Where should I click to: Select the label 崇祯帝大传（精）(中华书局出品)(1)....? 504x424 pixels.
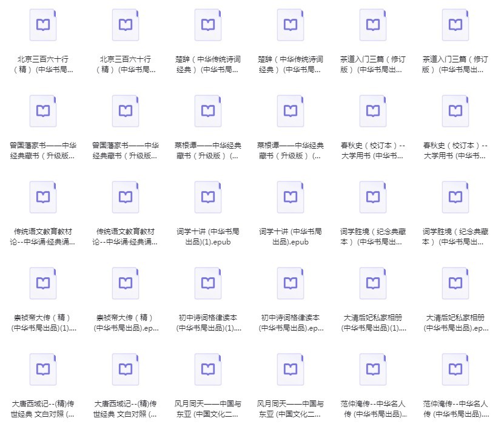[43, 323]
